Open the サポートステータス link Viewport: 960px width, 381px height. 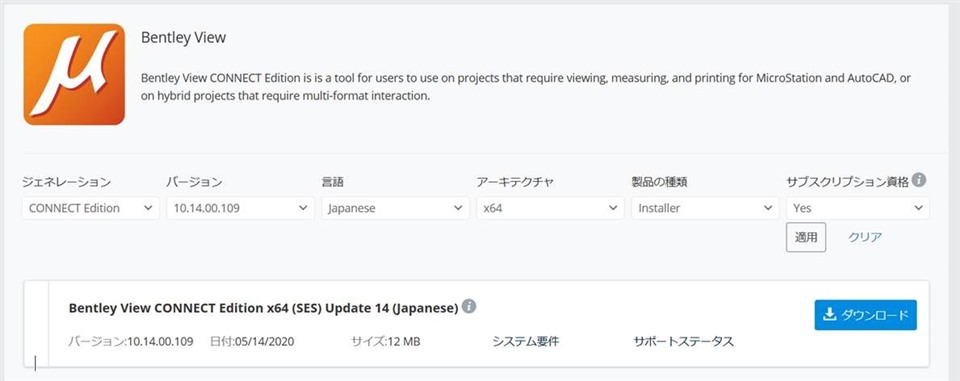[684, 342]
